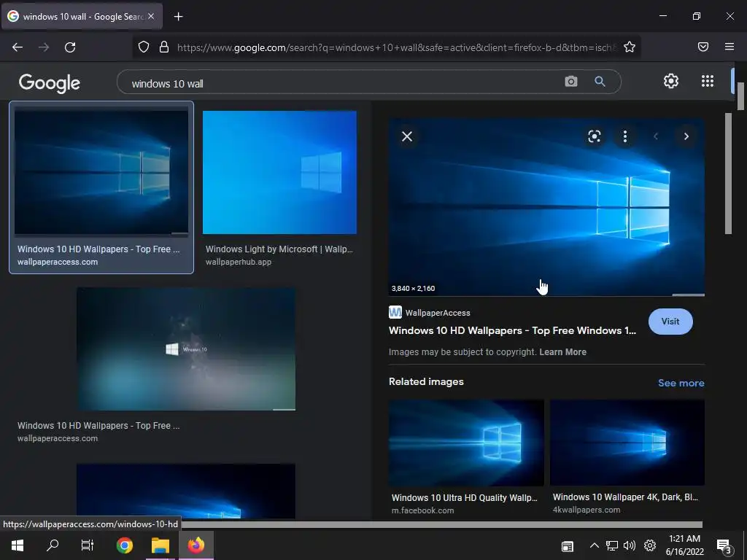
Task: Open the notification center with 3 alerts
Action: pyautogui.click(x=724, y=545)
